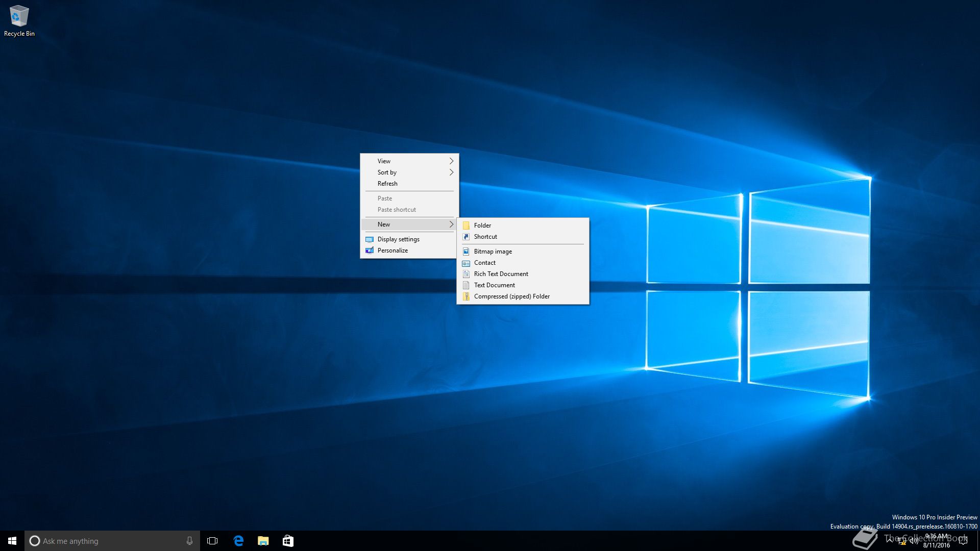Launch Microsoft Edge from the taskbar
Screen dimensions: 980x551
[238, 541]
